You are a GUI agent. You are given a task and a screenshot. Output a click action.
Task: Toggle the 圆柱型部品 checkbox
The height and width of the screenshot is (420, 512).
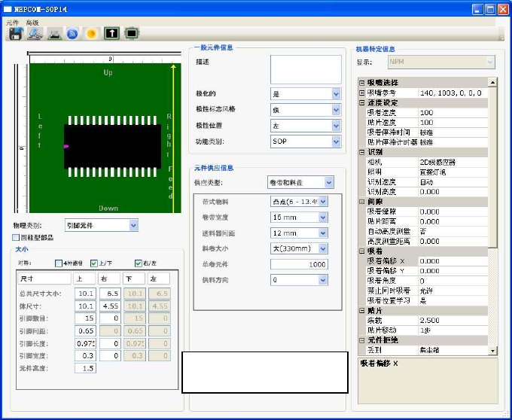[17, 238]
